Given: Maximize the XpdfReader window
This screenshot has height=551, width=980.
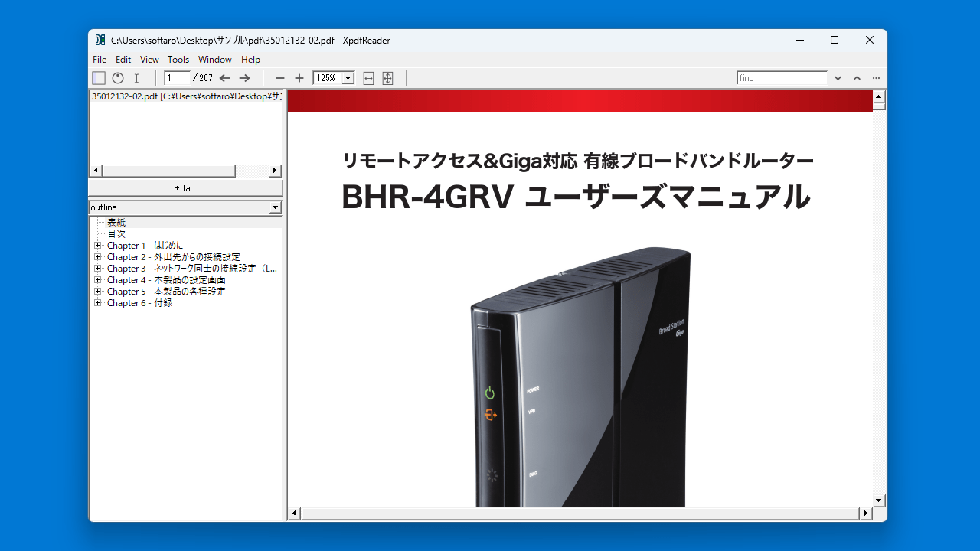Looking at the screenshot, I should point(835,40).
